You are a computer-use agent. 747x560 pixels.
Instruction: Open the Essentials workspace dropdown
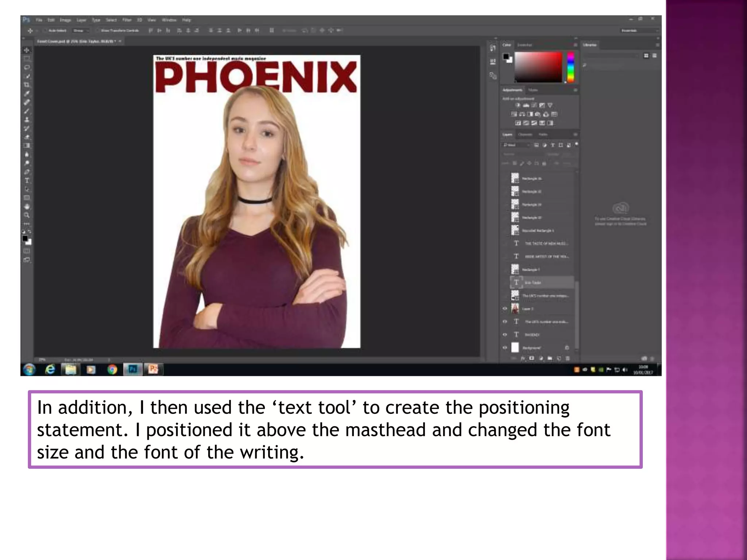pos(640,31)
